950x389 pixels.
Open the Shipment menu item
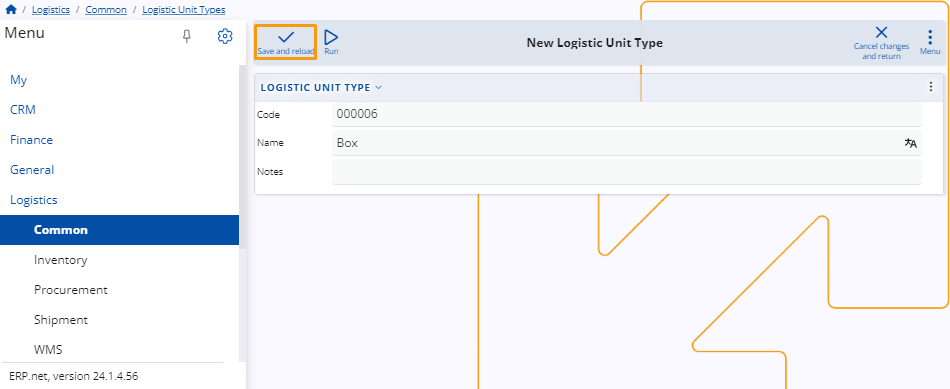(x=61, y=320)
